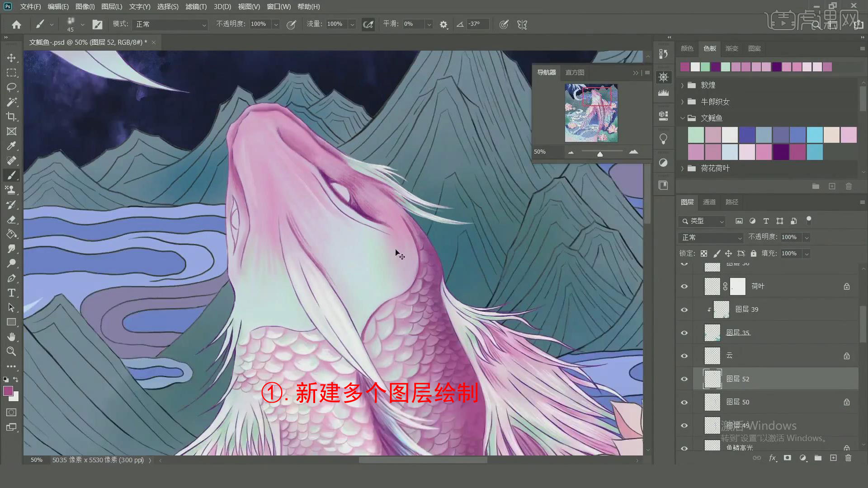Select the Clone Stamp tool

[x=11, y=190]
